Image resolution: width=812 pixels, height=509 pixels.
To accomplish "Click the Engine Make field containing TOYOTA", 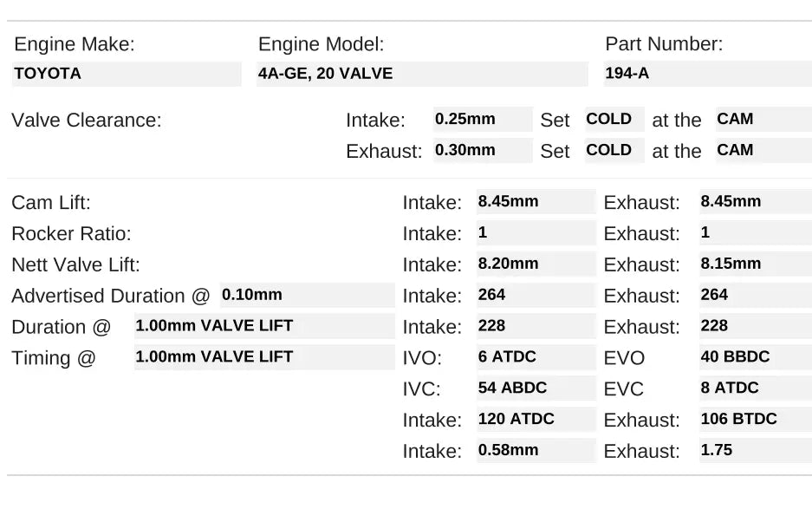I will click(x=127, y=74).
